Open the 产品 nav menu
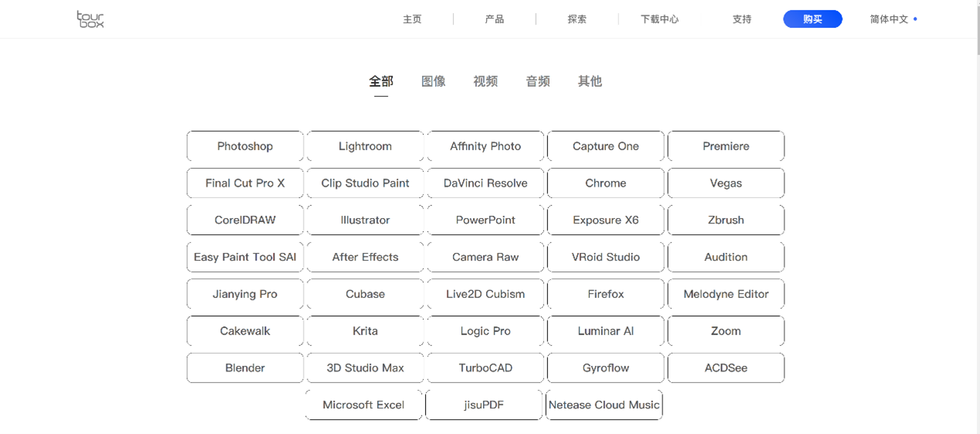The height and width of the screenshot is (434, 980). point(495,19)
